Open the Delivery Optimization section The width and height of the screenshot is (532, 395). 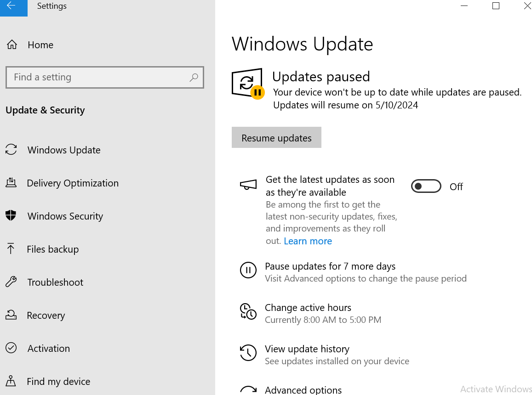pyautogui.click(x=73, y=183)
